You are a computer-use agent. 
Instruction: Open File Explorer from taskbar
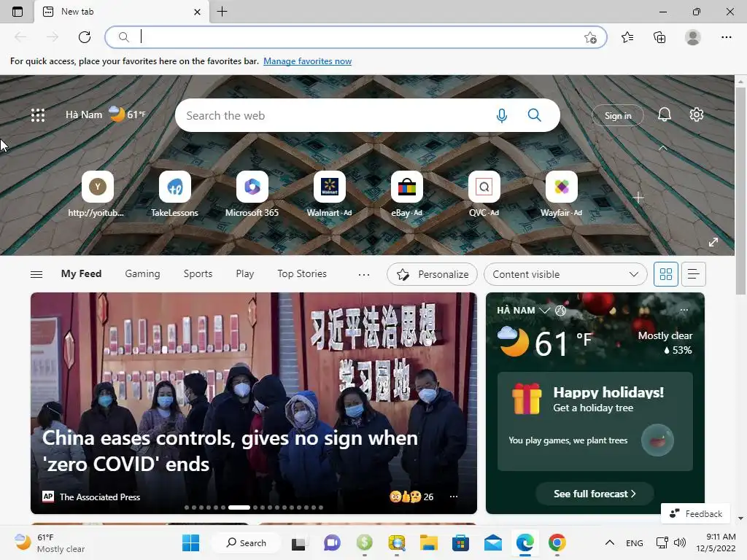click(x=428, y=542)
